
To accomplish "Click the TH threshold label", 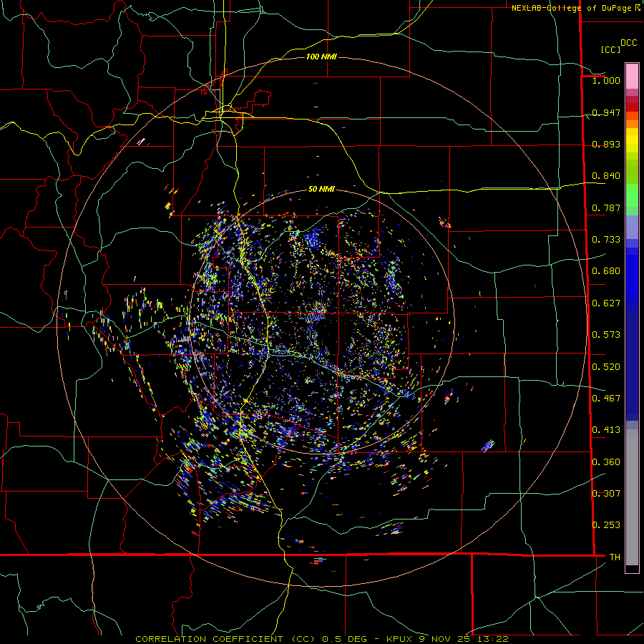I will pos(615,557).
